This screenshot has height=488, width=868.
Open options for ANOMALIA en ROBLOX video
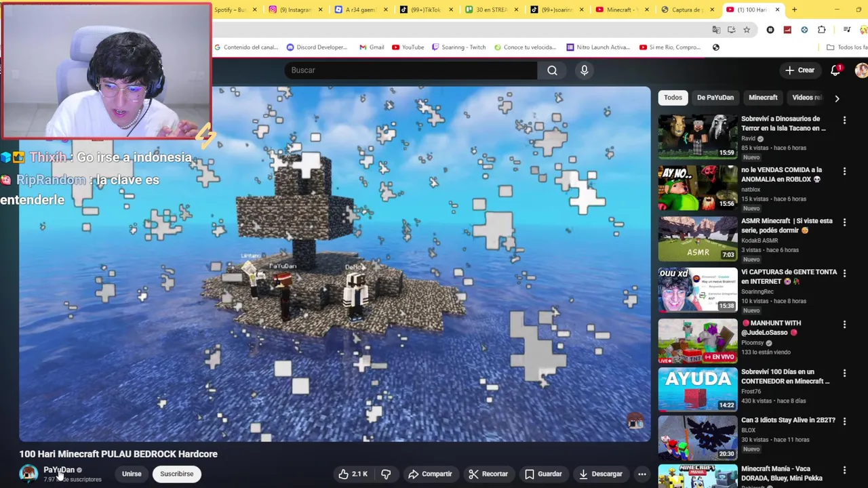(844, 171)
